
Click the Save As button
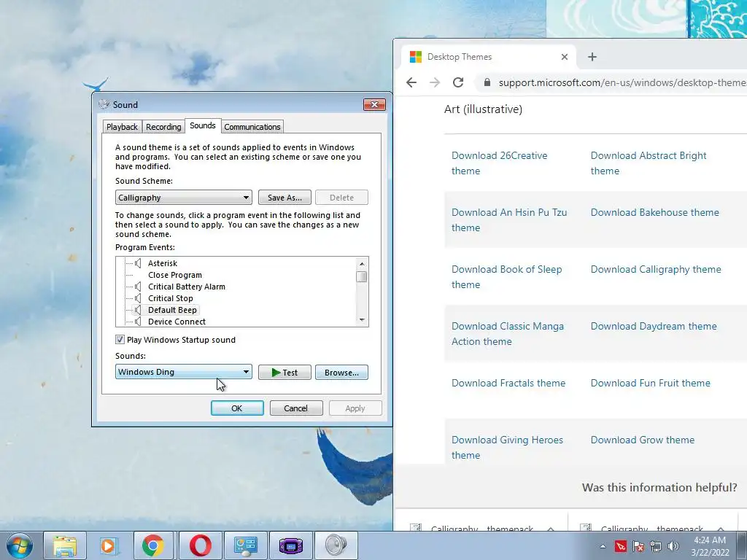coord(285,197)
